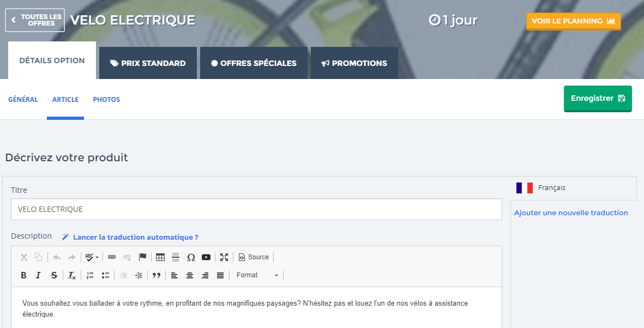
Task: Open the Format dropdown
Action: coord(257,275)
